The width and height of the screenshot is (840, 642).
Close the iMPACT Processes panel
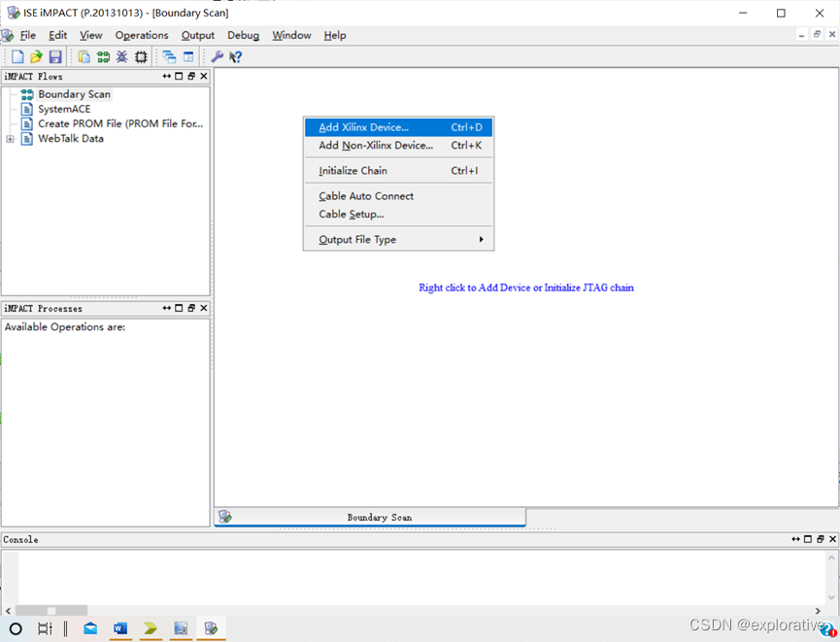(x=204, y=308)
